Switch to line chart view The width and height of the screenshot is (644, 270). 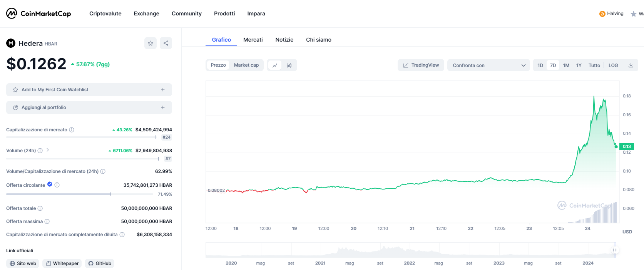275,65
